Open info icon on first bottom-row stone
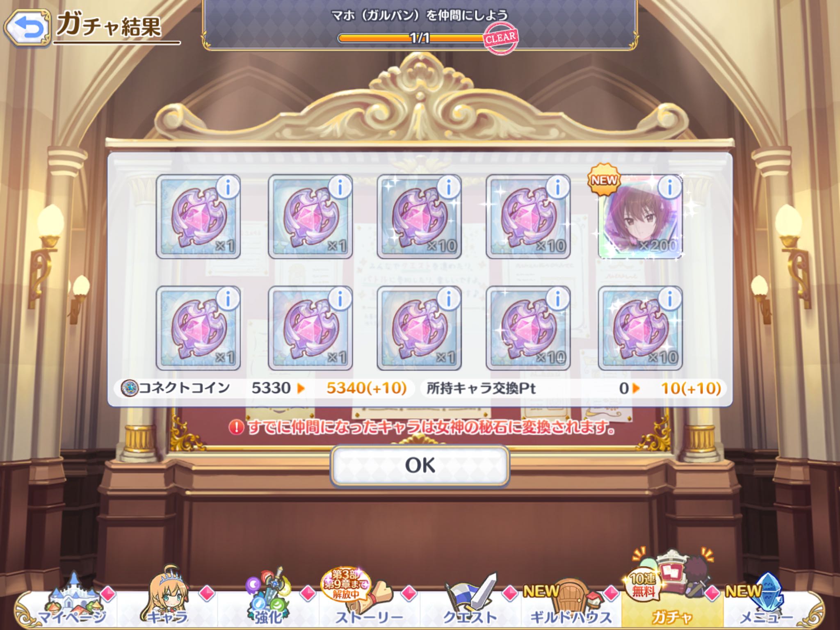The height and width of the screenshot is (630, 840). click(x=228, y=299)
